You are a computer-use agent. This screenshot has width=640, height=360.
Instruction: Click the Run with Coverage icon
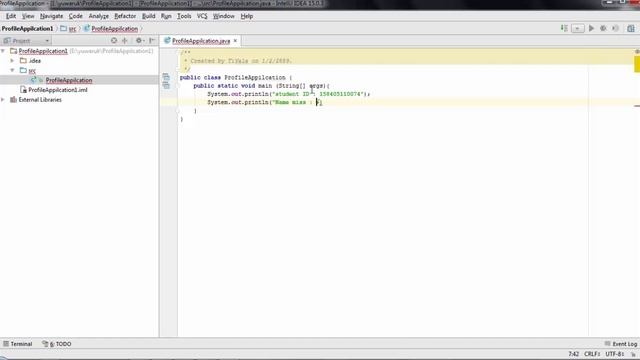[615, 28]
